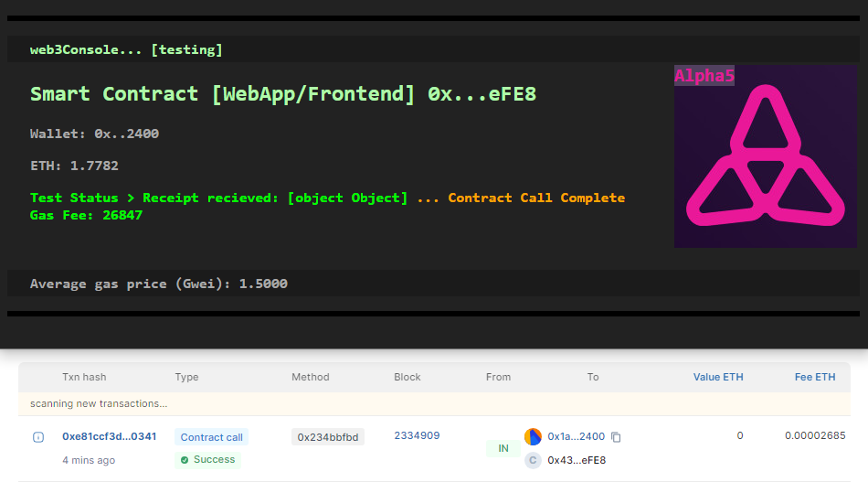The image size is (868, 482).
Task: Click the 0x234bbfbd method badge
Action: (328, 437)
